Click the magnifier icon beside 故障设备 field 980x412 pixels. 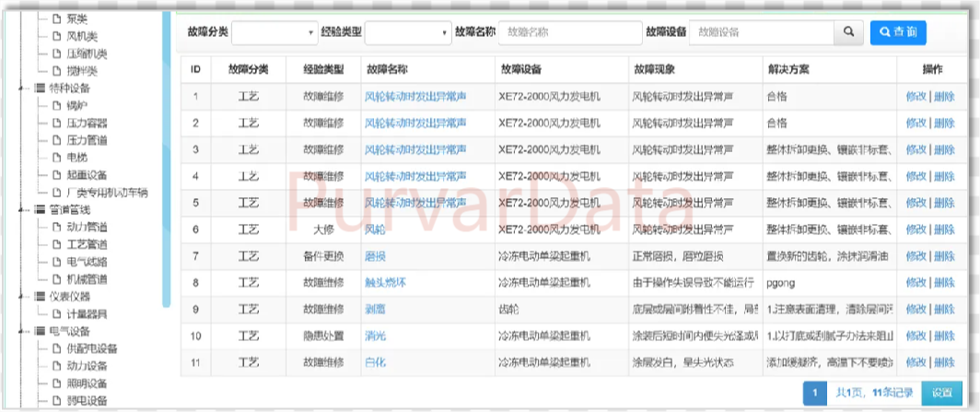tap(847, 32)
